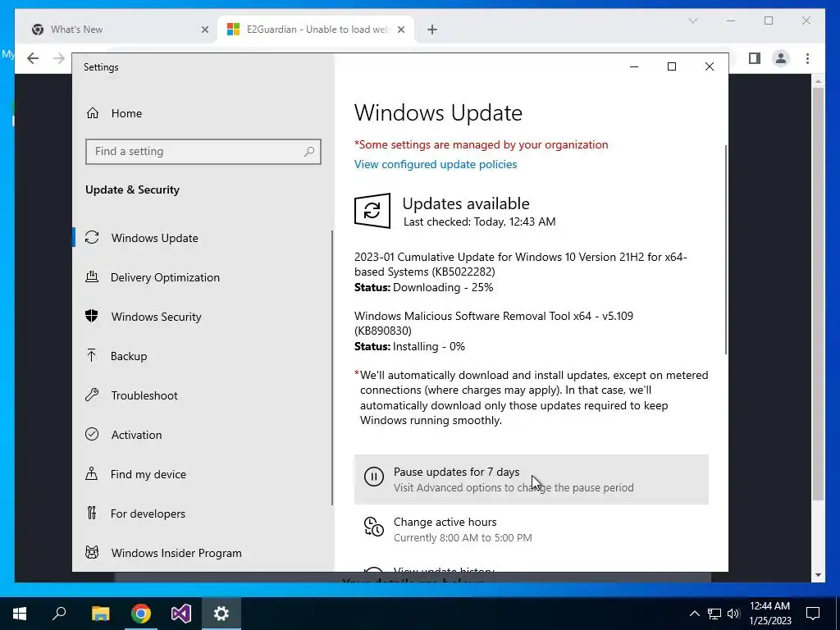Open View configured update policies link
The width and height of the screenshot is (840, 630).
(x=436, y=164)
